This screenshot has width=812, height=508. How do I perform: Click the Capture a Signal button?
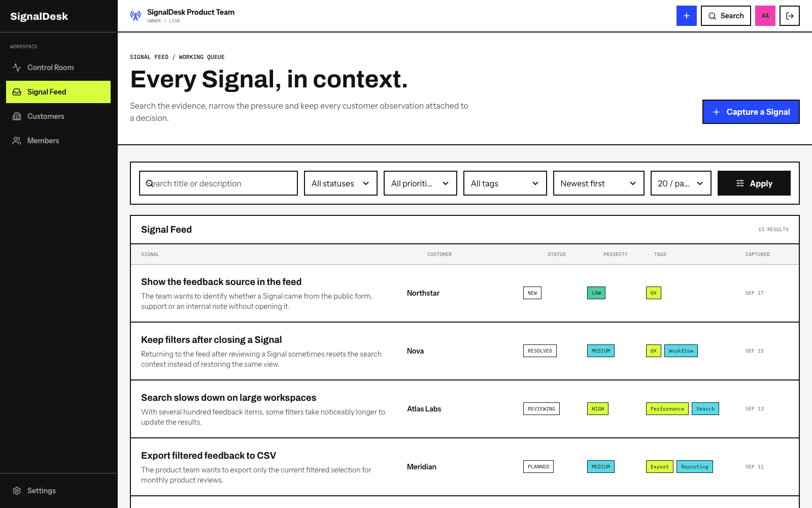point(751,112)
